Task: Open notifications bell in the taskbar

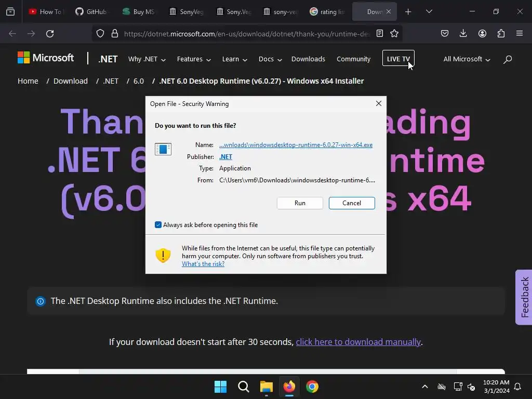Action: (518, 387)
